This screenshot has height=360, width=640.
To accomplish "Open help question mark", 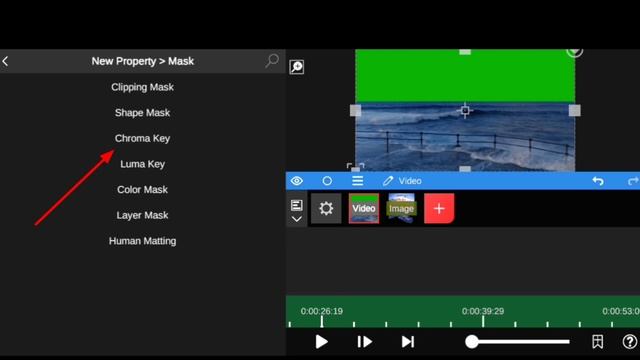I will tap(630, 342).
